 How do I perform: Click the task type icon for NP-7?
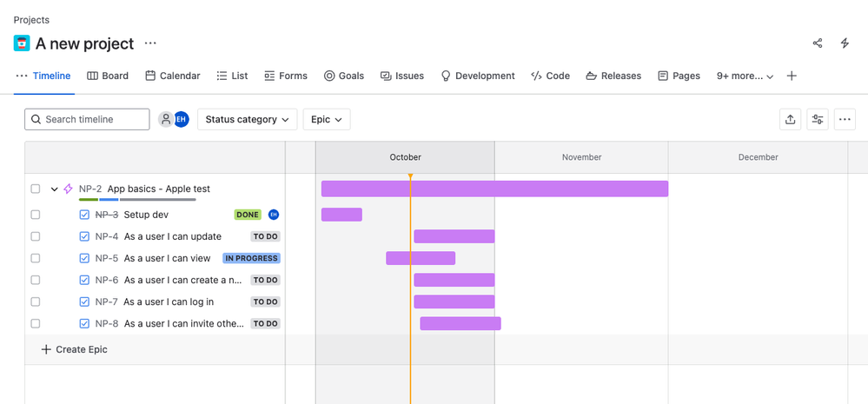[x=84, y=301]
